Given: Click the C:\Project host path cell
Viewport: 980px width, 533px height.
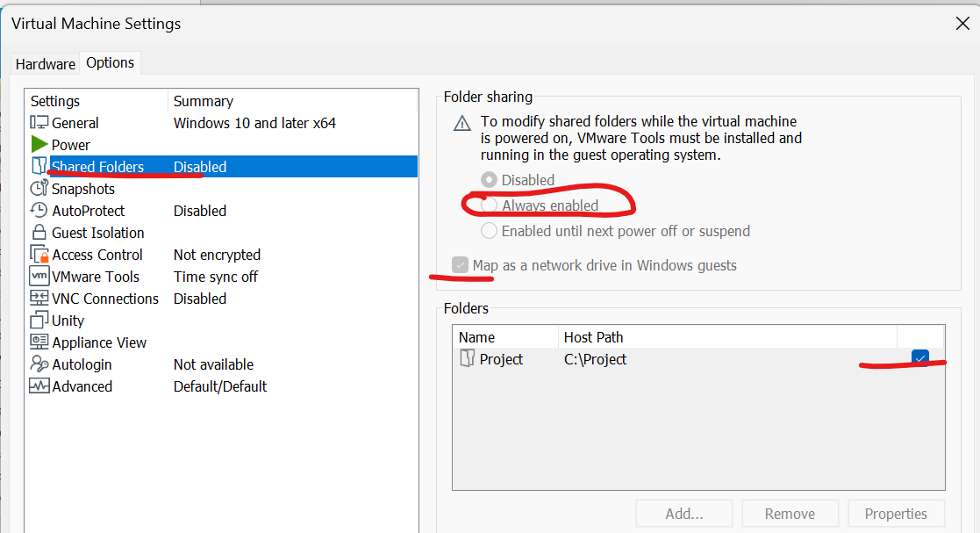Looking at the screenshot, I should pyautogui.click(x=595, y=359).
